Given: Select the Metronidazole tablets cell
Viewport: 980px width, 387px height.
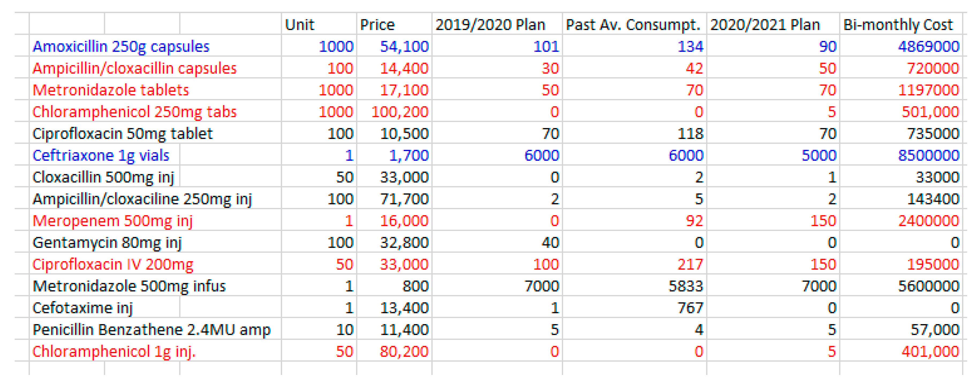Looking at the screenshot, I should point(111,90).
